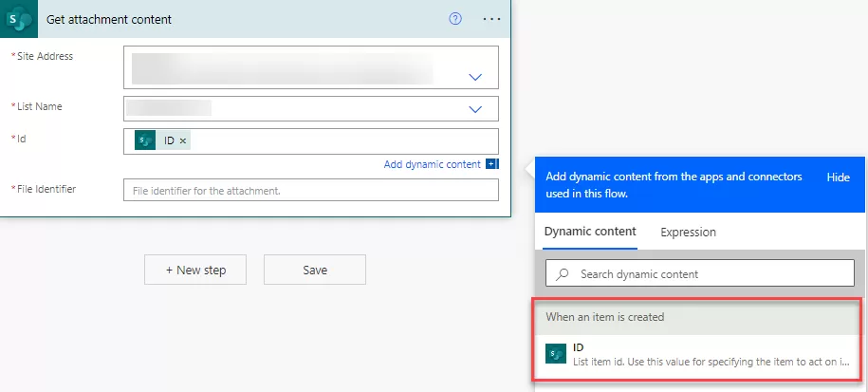868x392 pixels.
Task: Click the SharePoint icon beside the ID list item
Action: pos(556,355)
